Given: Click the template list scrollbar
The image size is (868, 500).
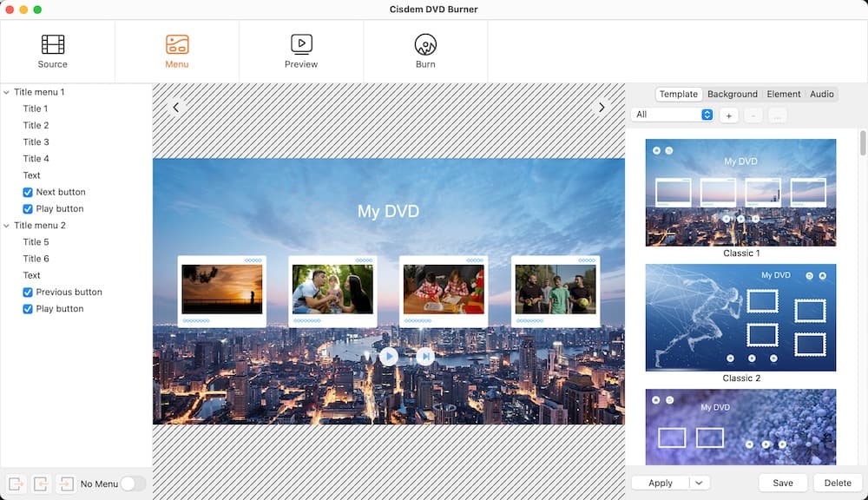Looking at the screenshot, I should (x=863, y=143).
